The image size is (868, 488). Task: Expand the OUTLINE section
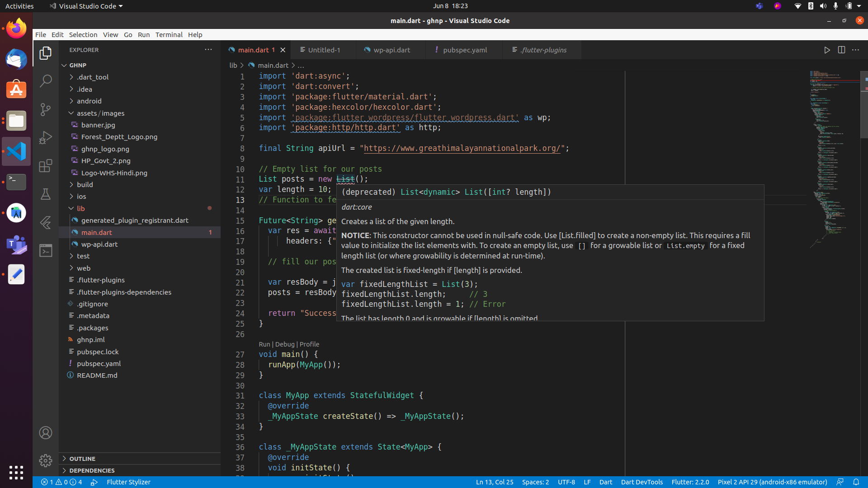[x=82, y=459]
